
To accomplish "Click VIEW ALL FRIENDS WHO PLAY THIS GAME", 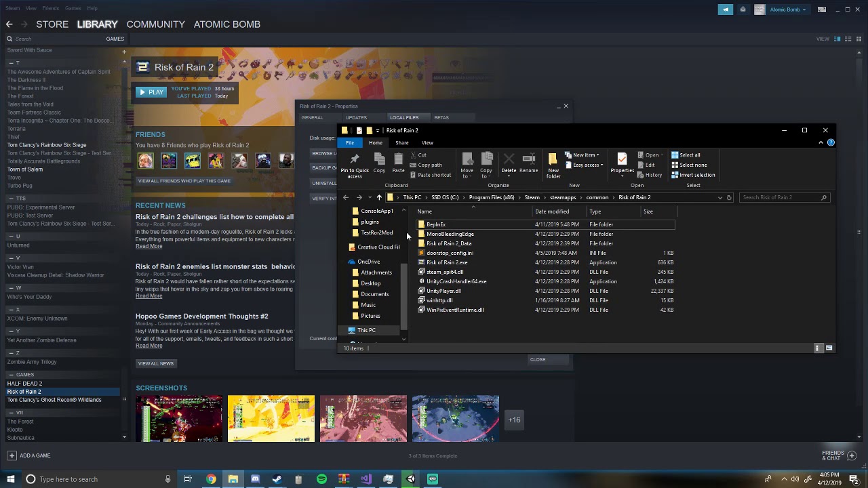I will pos(184,181).
